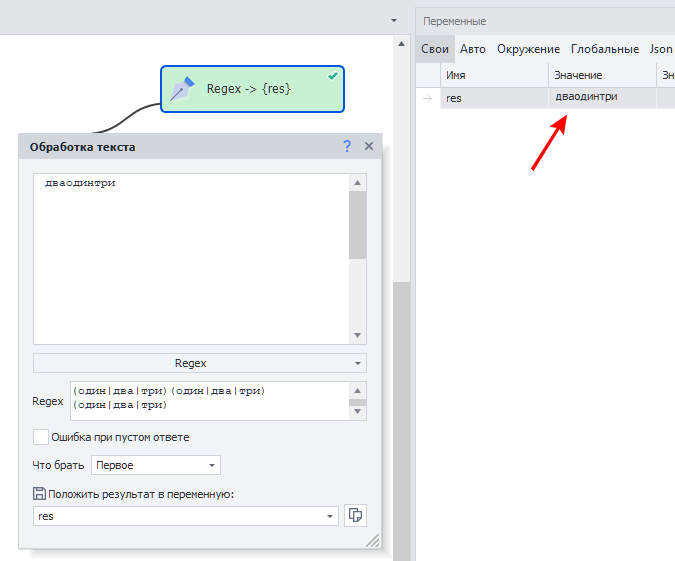This screenshot has height=561, width=675.
Task: Click the copy variable icon button
Action: coord(355,515)
